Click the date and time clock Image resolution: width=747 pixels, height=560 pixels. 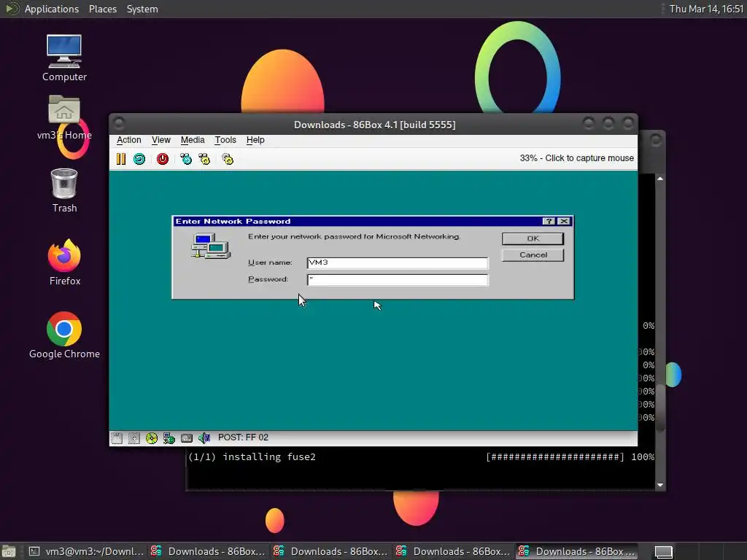706,9
